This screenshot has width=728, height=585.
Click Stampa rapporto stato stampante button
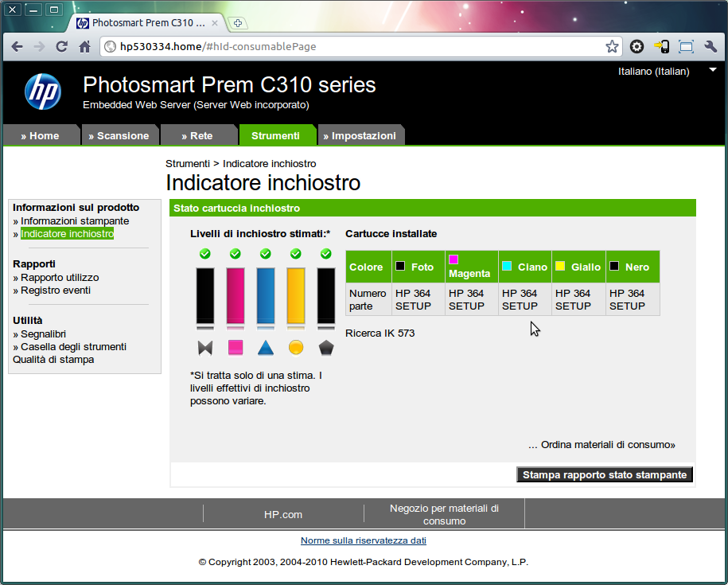[605, 474]
